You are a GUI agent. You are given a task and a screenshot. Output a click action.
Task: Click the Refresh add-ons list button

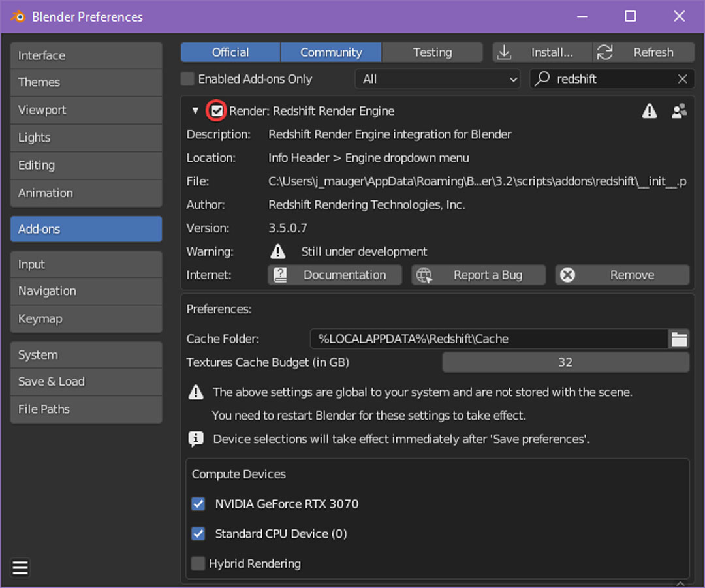pyautogui.click(x=644, y=52)
